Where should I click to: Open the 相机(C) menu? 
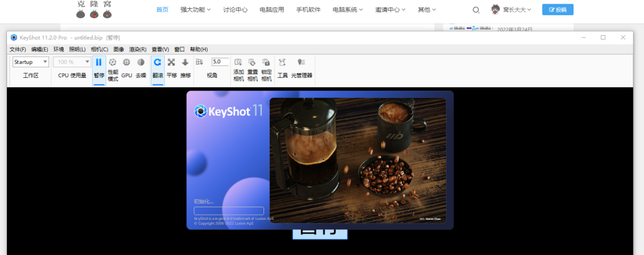[x=99, y=49]
